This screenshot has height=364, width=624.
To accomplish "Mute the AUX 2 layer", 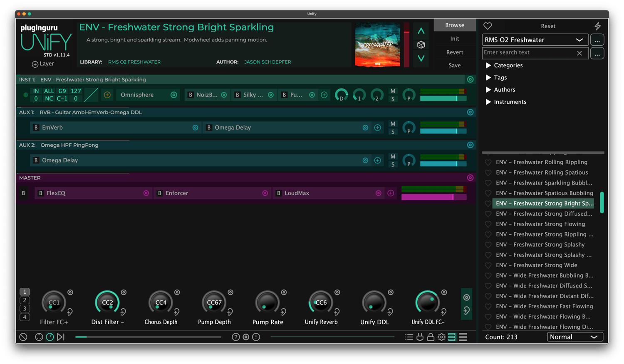I will pos(393,157).
